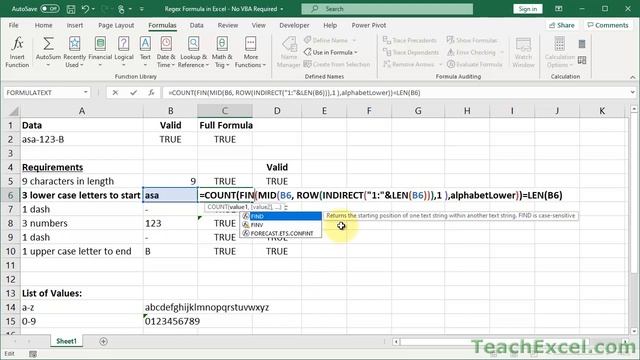
Task: Open the Undo history dropdown arrow
Action: click(93, 9)
